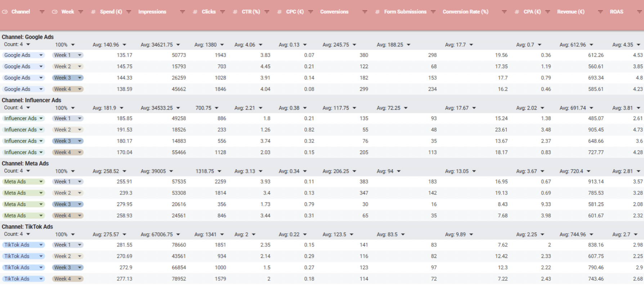
Task: Select the Channel: TikTok Ads group heading
Action: (x=27, y=227)
